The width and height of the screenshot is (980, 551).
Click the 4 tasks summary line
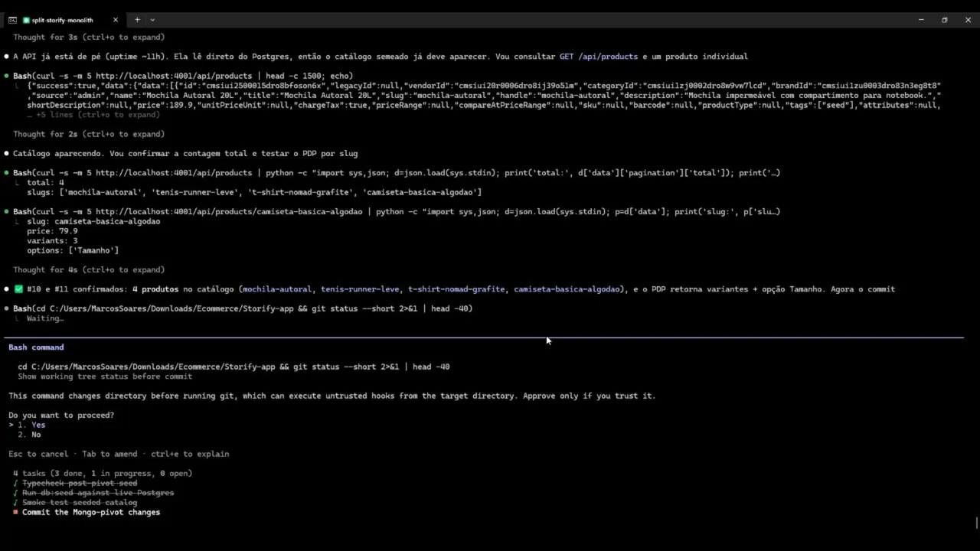pyautogui.click(x=103, y=473)
